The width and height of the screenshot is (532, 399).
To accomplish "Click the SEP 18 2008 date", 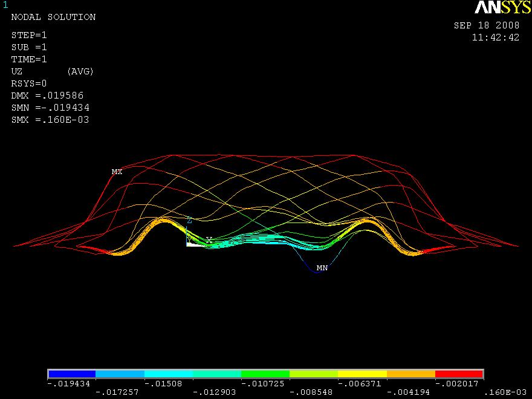I will (x=487, y=25).
